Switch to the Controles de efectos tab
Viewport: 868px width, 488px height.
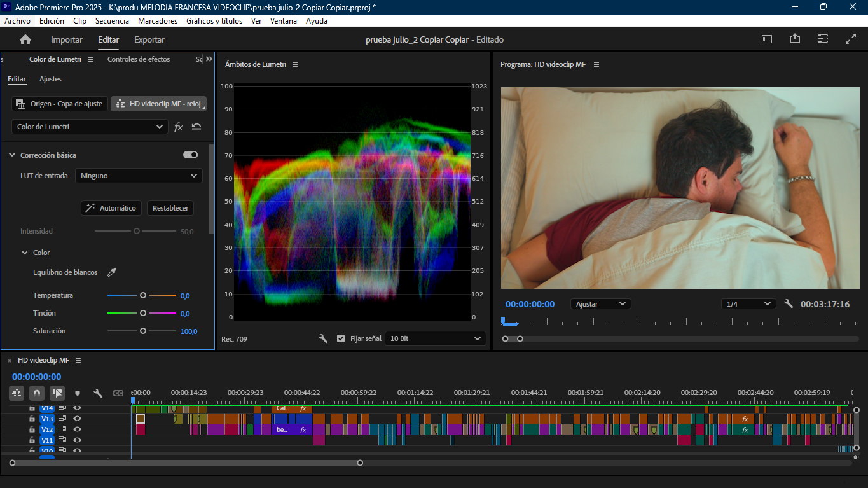pos(138,59)
